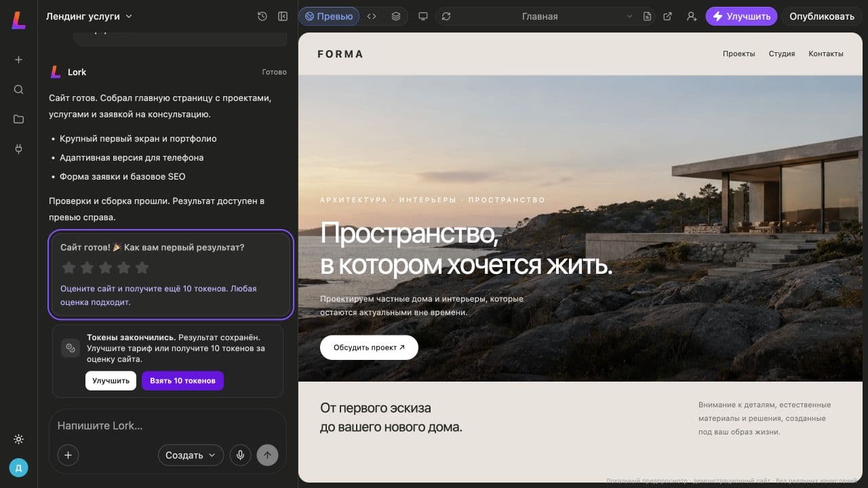This screenshot has height=488, width=868.
Task: Expand the «Создать» mode dropdown
Action: coord(191,455)
